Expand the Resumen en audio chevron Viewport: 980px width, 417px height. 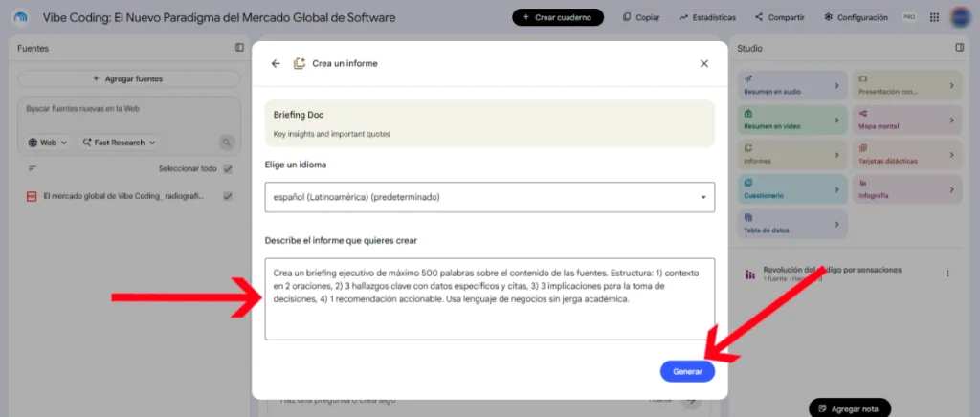[x=836, y=85]
